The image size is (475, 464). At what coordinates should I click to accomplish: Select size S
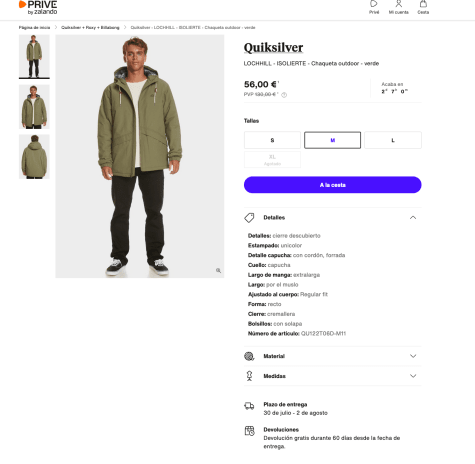point(272,140)
